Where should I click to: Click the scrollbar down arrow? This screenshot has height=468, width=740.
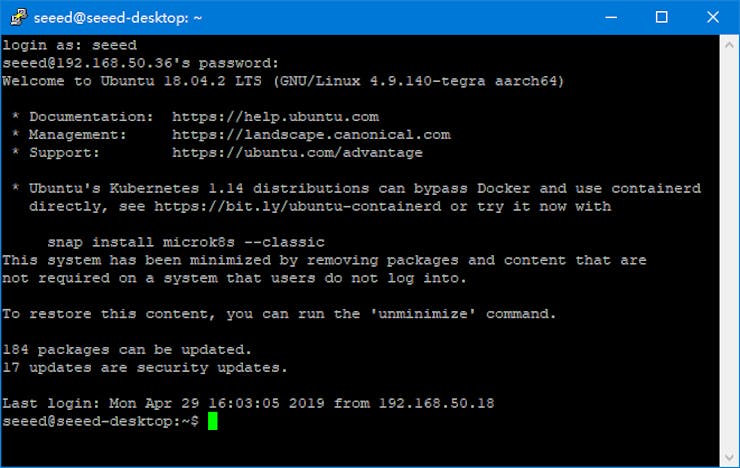[x=729, y=457]
